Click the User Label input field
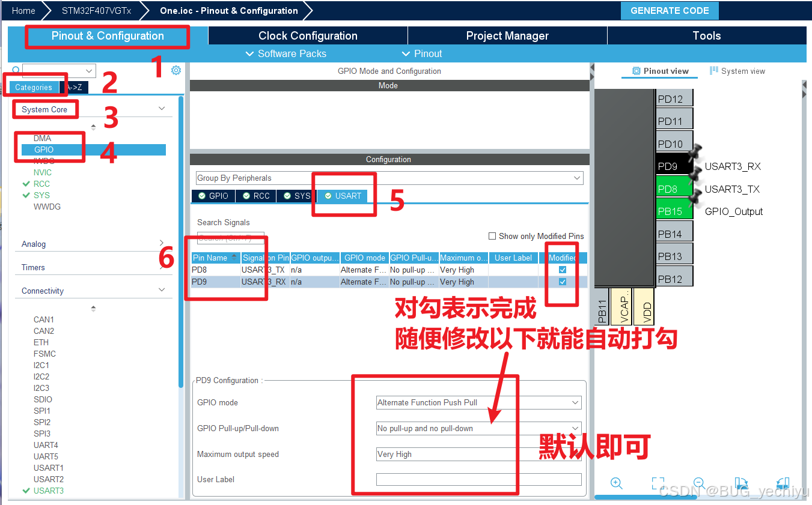The width and height of the screenshot is (812, 505). (x=478, y=479)
